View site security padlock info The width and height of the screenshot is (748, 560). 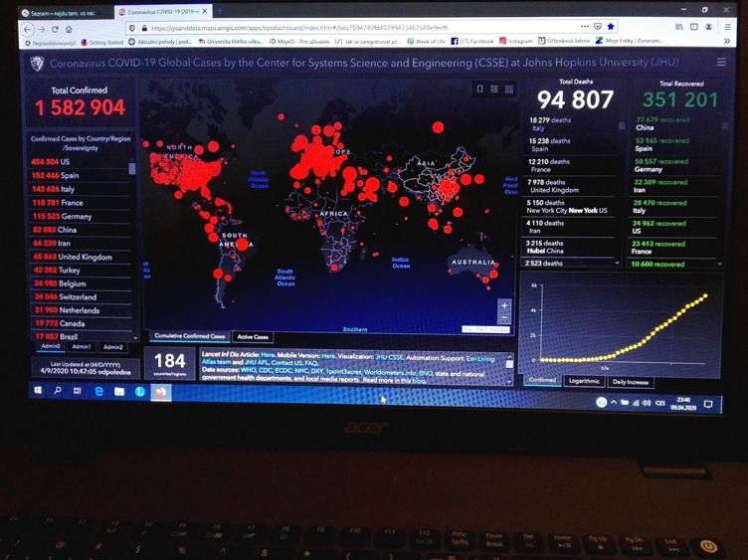click(144, 28)
